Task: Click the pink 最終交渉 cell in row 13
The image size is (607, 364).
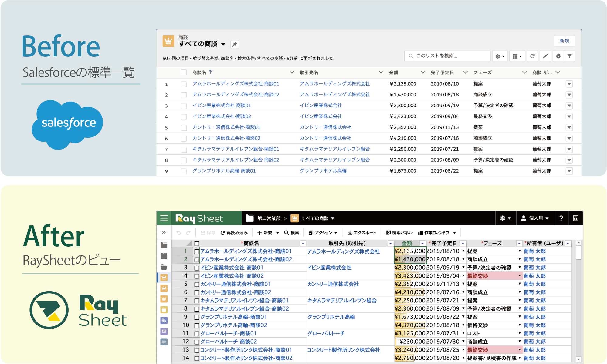Action: (x=494, y=350)
